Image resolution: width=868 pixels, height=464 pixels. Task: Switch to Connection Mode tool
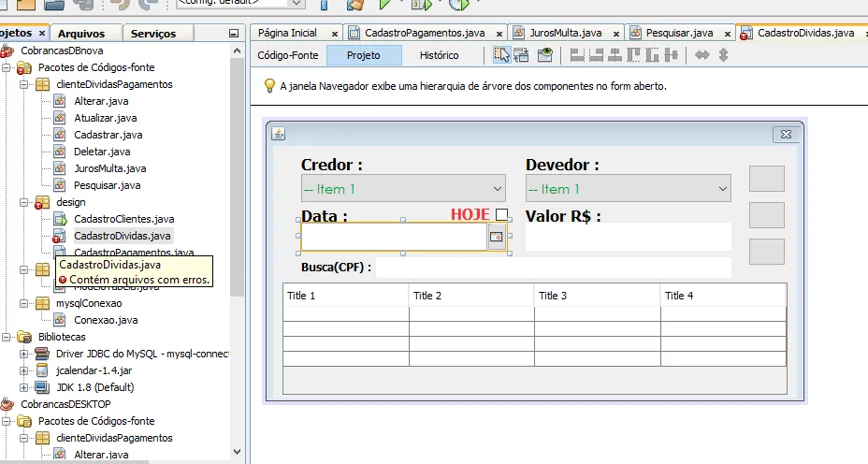(x=522, y=55)
